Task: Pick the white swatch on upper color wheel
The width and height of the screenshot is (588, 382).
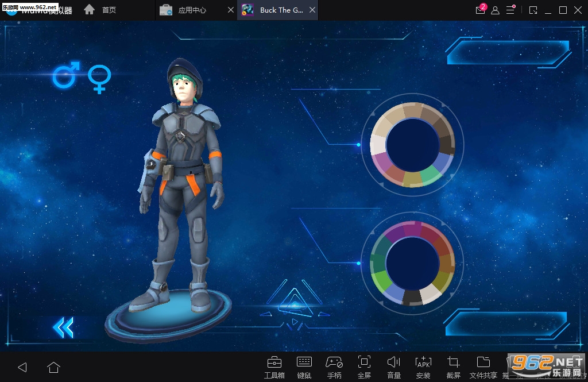Action: click(x=378, y=144)
